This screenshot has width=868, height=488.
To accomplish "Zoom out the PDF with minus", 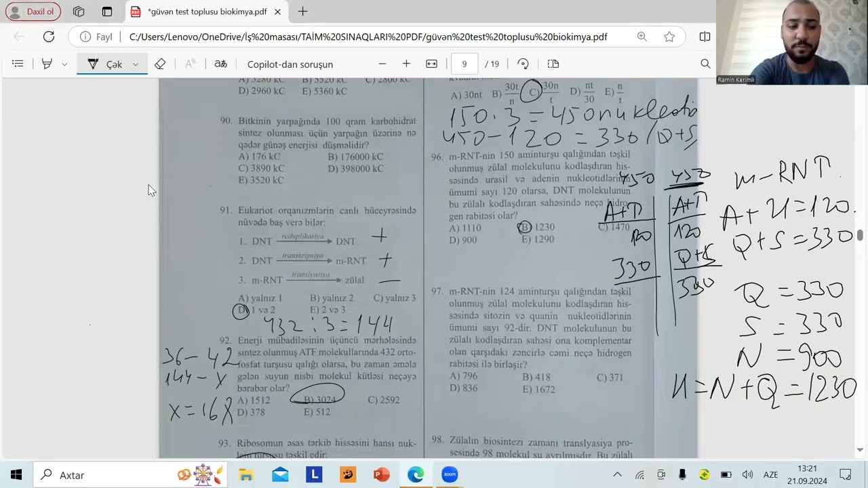I will (x=382, y=64).
